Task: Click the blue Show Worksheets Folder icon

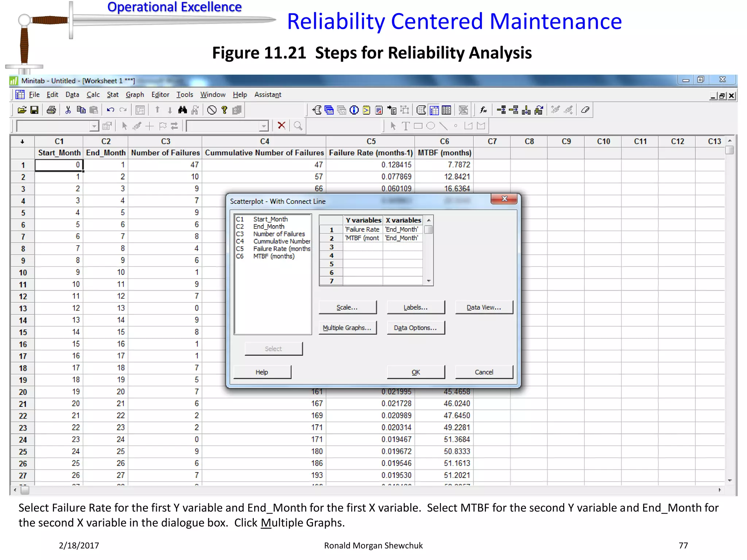Action: pos(329,110)
